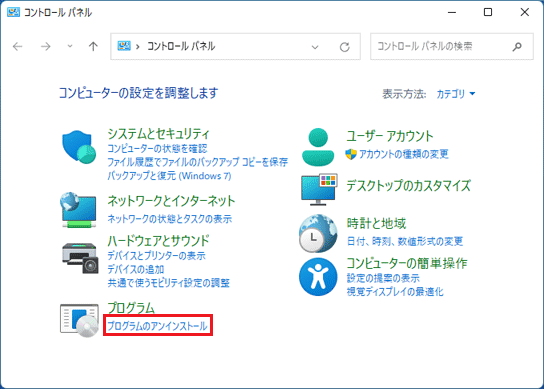This screenshot has width=544, height=389.
Task: Open ネットワークとインターネット category
Action: click(x=171, y=201)
